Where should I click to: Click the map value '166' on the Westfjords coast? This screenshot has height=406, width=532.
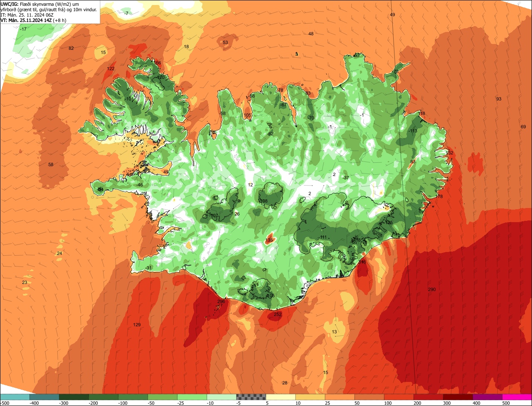pyautogui.click(x=157, y=63)
